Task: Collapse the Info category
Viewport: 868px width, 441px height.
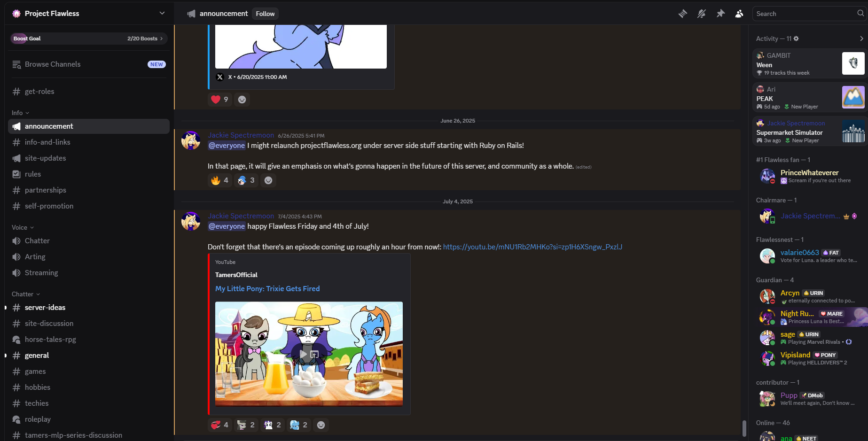Action: [21, 113]
